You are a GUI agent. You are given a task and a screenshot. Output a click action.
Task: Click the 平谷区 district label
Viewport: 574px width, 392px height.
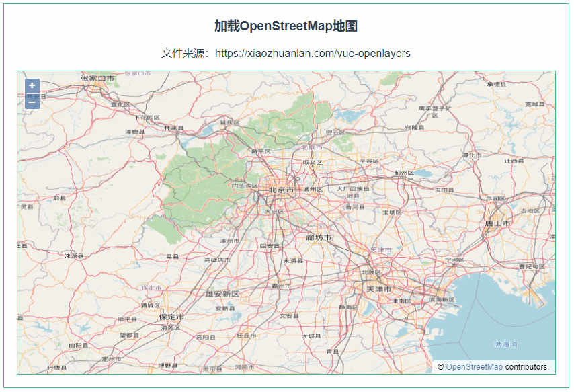(369, 161)
